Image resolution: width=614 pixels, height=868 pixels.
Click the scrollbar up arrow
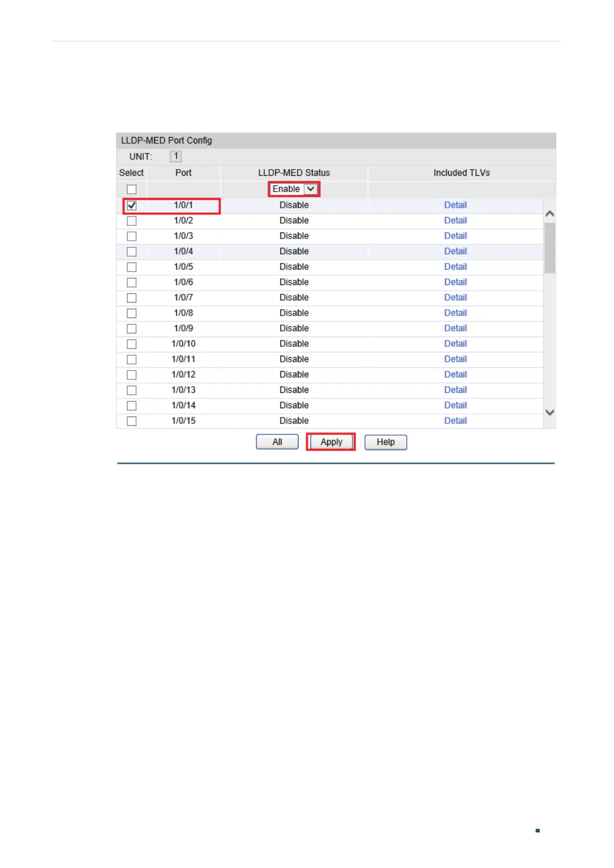(x=550, y=213)
